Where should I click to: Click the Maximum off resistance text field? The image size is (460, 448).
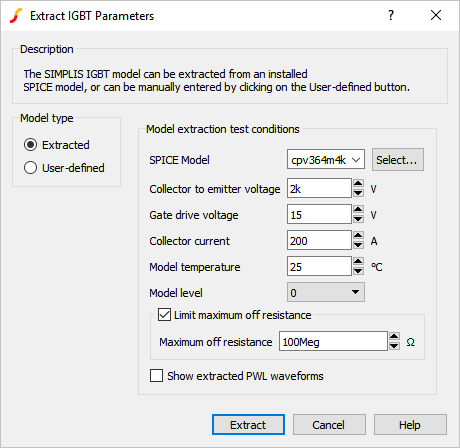pyautogui.click(x=333, y=341)
